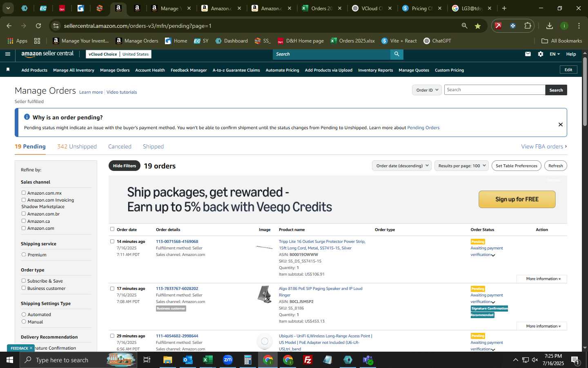This screenshot has width=588, height=368.
Task: Switch to the 342 Unshipped tab
Action: pos(77,146)
